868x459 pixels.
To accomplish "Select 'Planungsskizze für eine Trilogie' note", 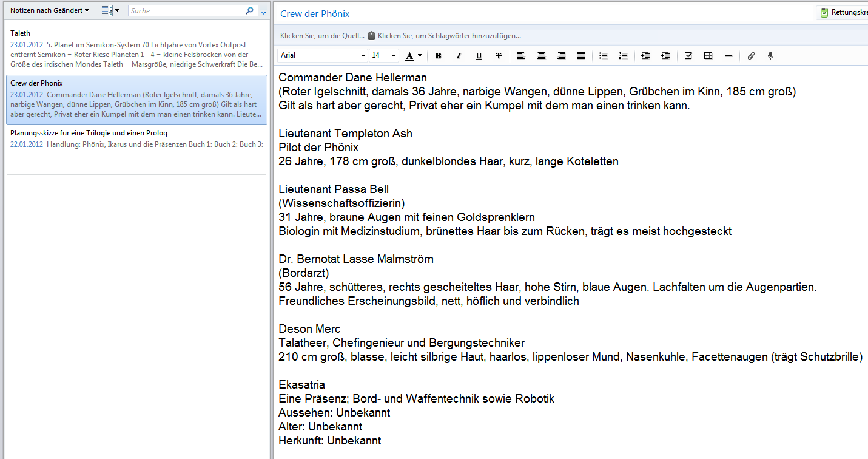I will tap(136, 138).
